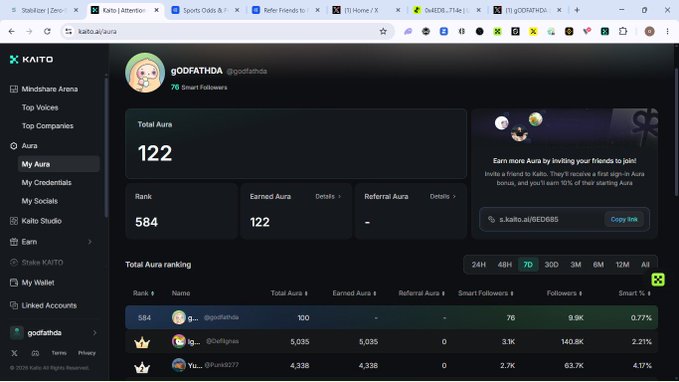Click the Linked Accounts icon
The width and height of the screenshot is (679, 382).
point(13,305)
